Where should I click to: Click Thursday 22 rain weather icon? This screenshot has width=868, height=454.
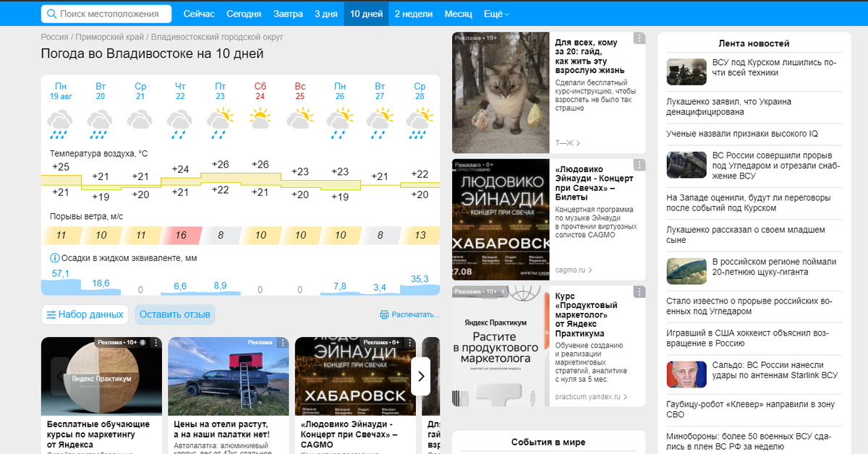180,123
